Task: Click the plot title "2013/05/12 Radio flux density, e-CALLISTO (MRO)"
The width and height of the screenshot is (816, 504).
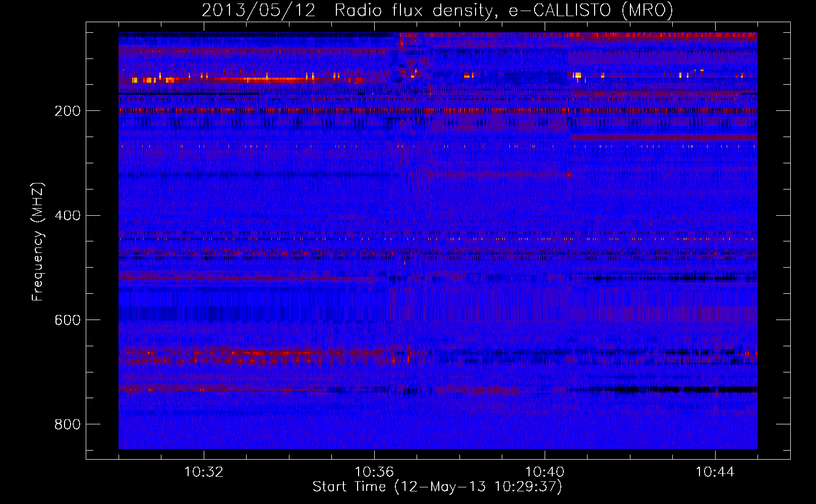Action: 437,11
